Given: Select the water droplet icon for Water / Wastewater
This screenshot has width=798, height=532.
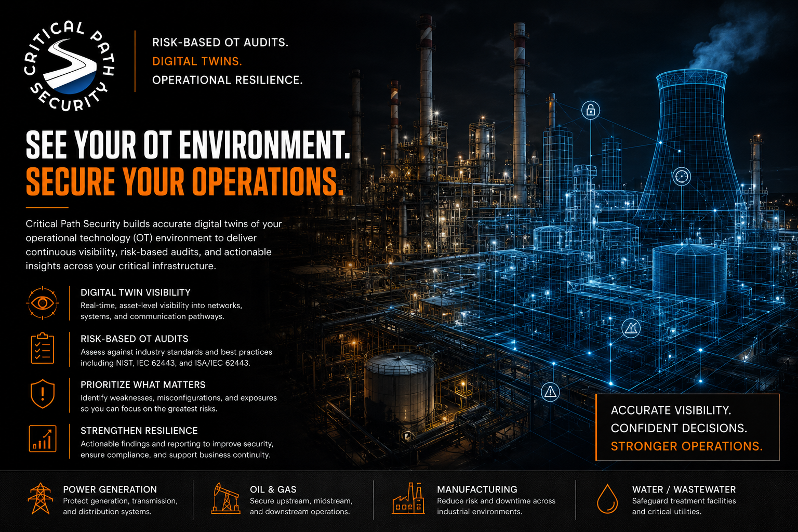Looking at the screenshot, I should pos(607,499).
